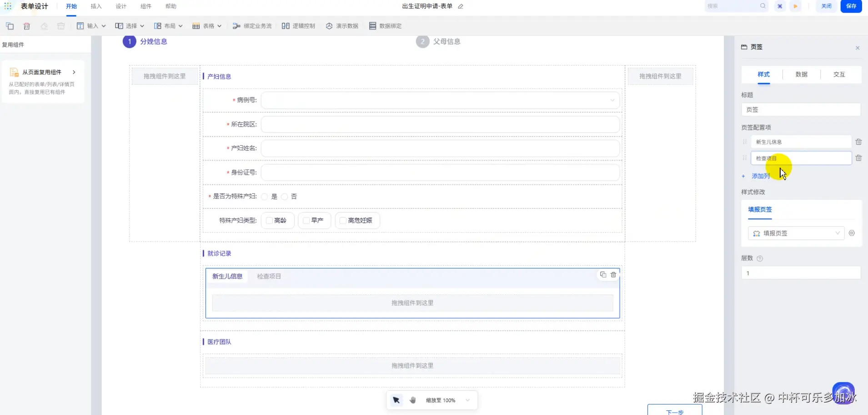
Task: Click the 保存 save button
Action: pyautogui.click(x=851, y=6)
